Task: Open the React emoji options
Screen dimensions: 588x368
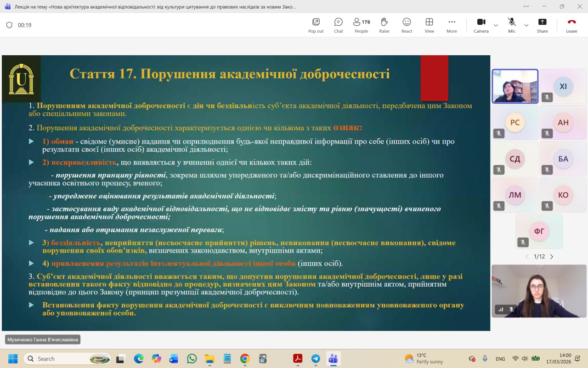Action: click(407, 25)
